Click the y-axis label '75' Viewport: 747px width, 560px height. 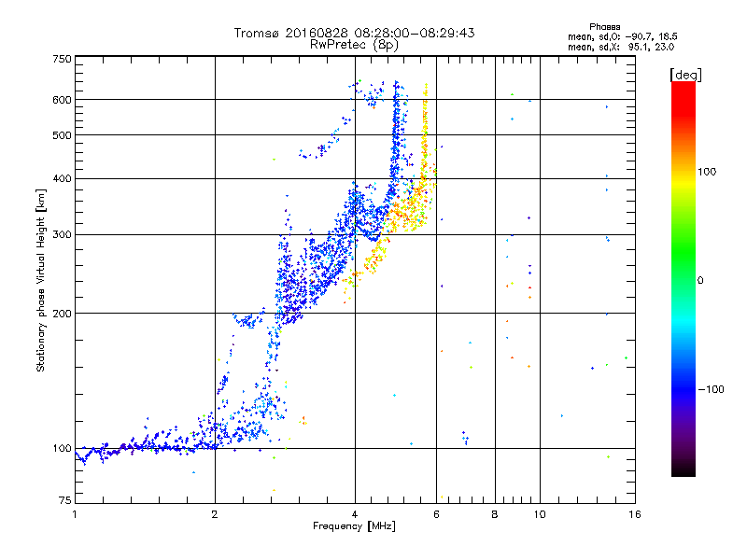[x=65, y=500]
